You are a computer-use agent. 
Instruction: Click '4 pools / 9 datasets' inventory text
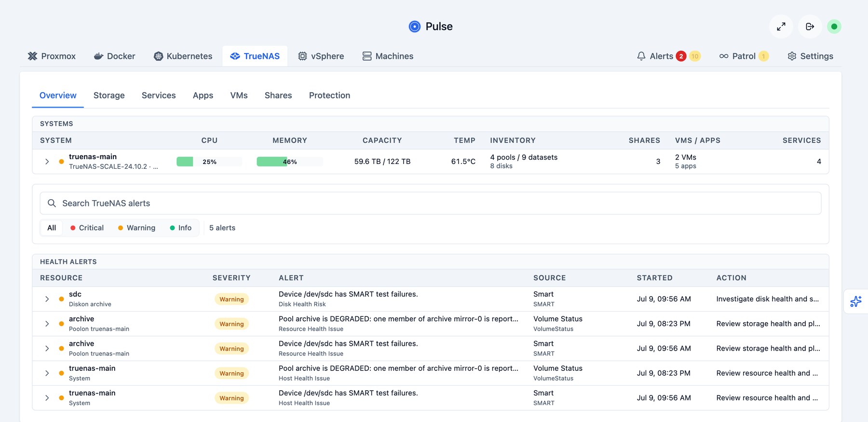[524, 157]
